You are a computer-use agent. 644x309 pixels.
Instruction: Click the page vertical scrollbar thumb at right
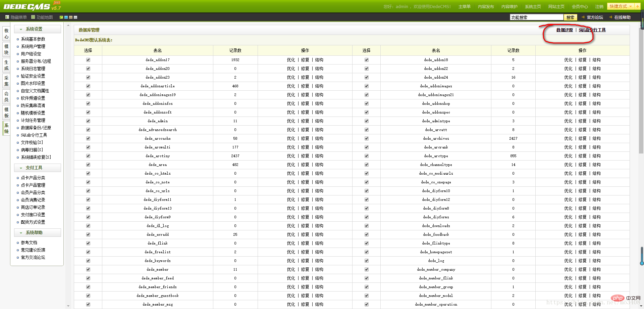tap(641, 91)
